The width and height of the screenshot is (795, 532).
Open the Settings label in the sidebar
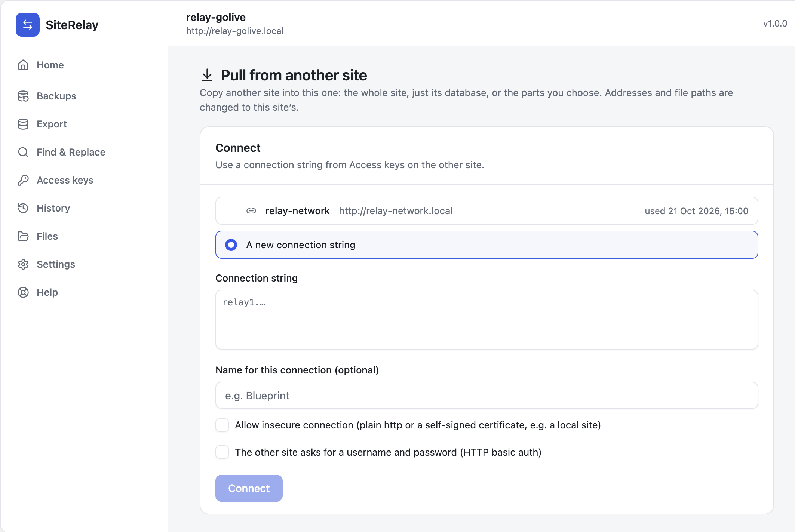pyautogui.click(x=56, y=264)
